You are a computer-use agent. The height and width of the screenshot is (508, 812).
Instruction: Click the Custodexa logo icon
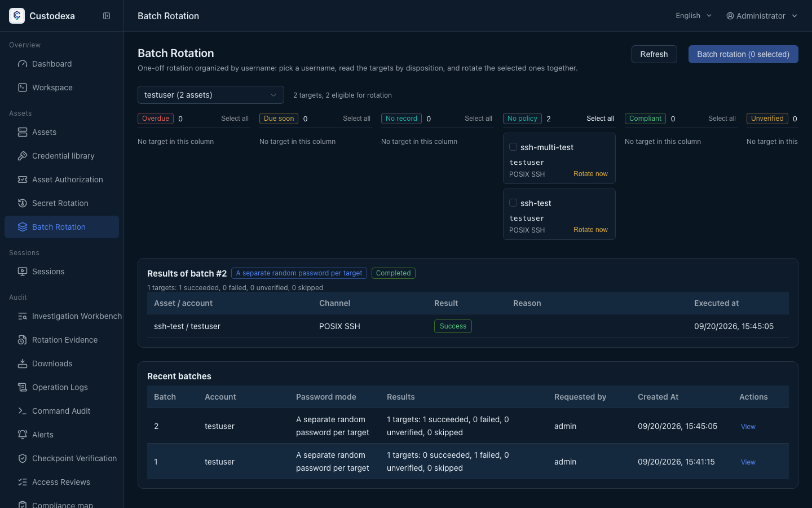17,16
